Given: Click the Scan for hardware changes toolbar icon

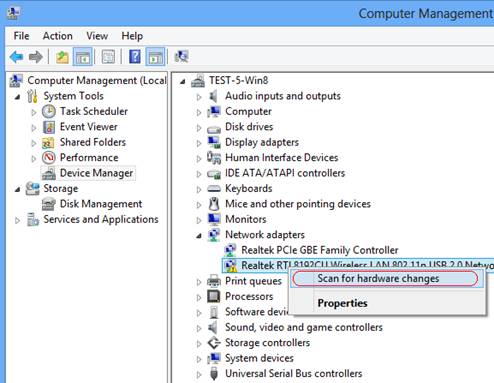Looking at the screenshot, I should pos(181,57).
